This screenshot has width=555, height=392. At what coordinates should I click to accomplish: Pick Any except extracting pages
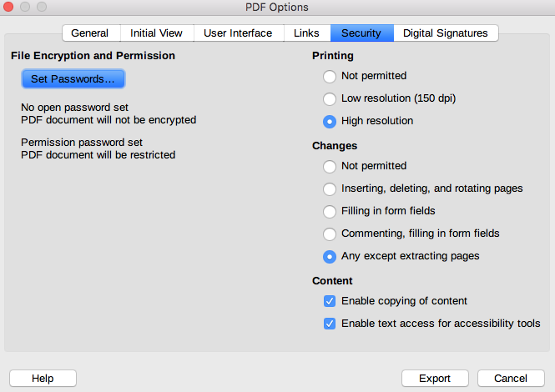click(330, 256)
